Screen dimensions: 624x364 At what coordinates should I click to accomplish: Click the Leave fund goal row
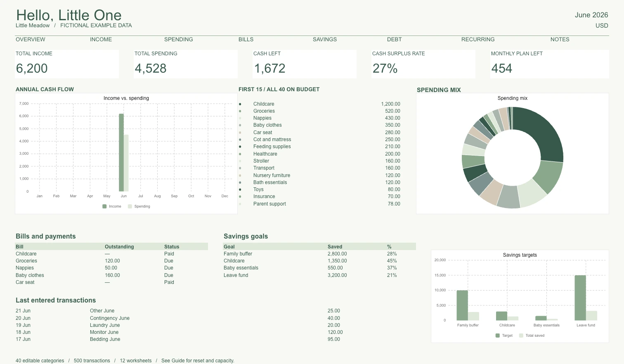pyautogui.click(x=320, y=275)
